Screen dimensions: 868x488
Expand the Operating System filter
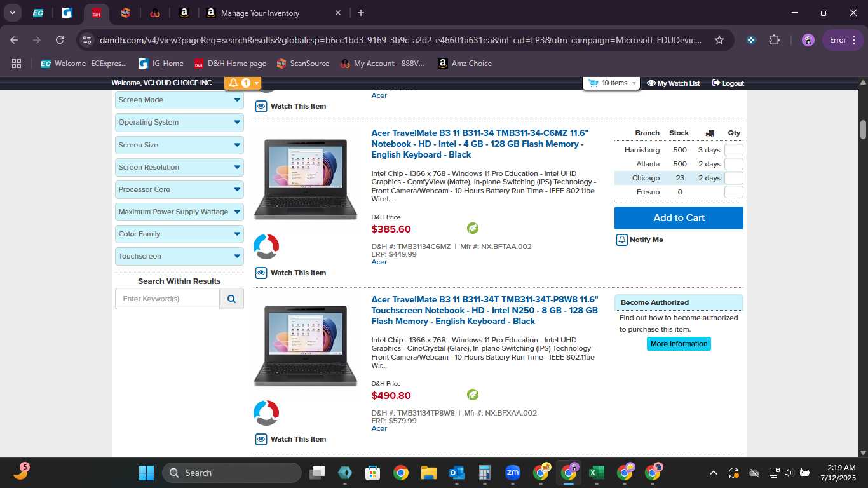click(179, 122)
